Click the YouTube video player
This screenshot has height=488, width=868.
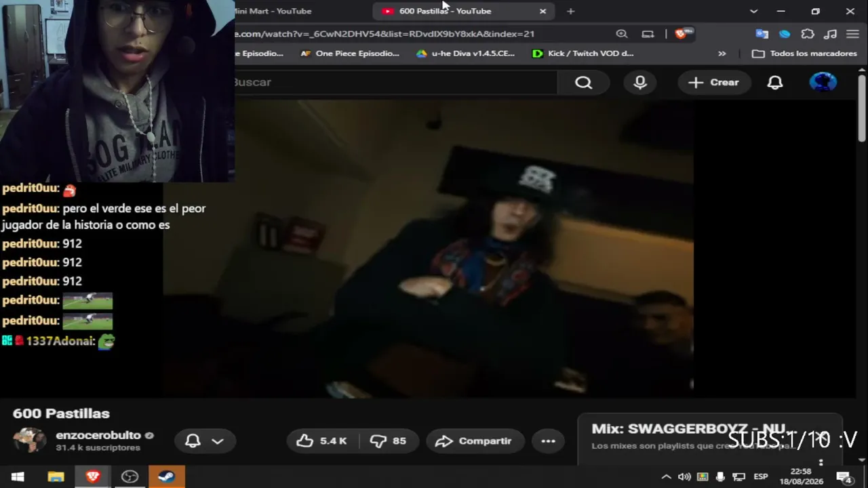point(428,248)
